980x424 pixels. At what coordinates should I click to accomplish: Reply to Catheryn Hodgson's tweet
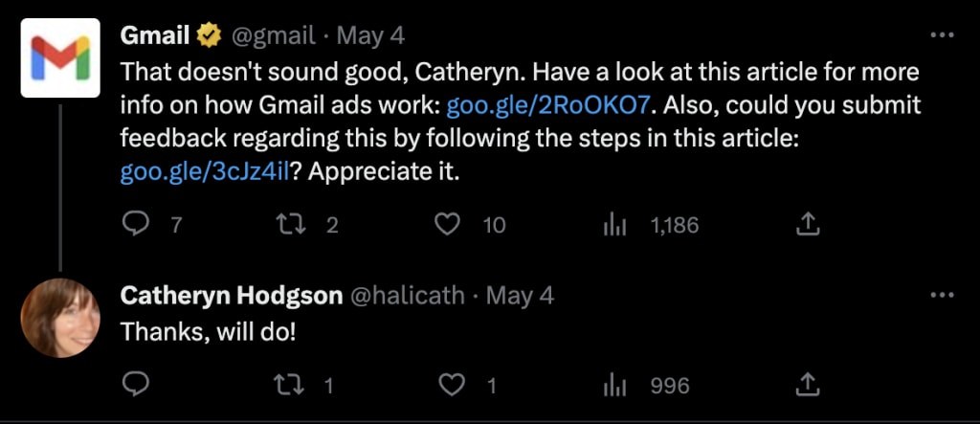pos(134,385)
